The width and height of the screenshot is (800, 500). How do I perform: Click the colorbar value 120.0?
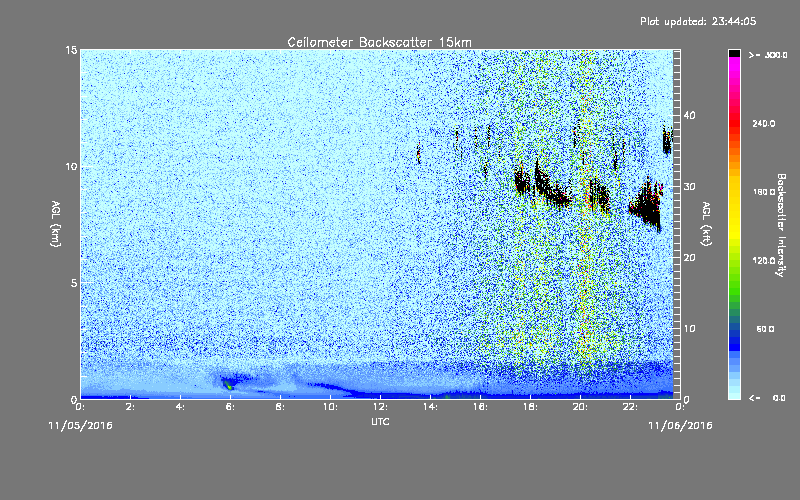[764, 261]
